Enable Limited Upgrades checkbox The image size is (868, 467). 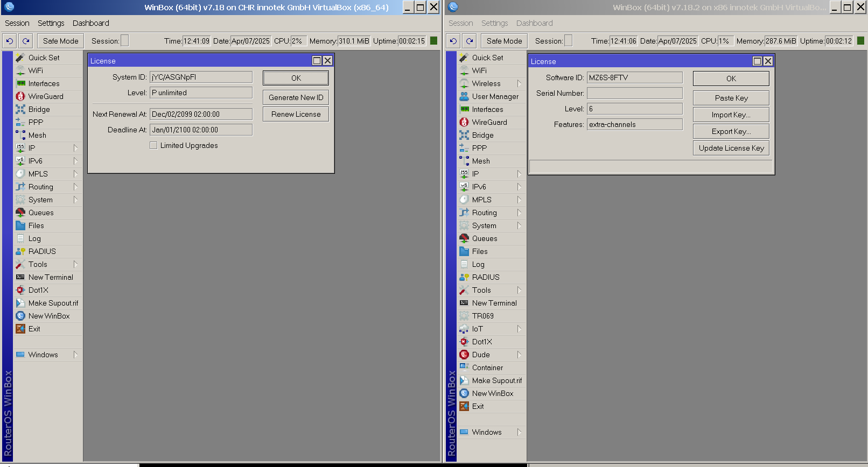153,145
